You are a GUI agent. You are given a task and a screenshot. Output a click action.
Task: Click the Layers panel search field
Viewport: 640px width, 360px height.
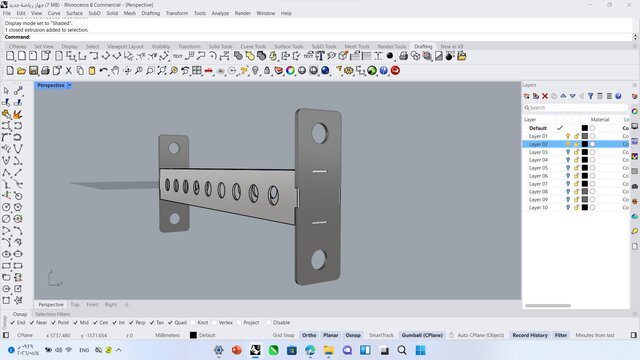coord(576,108)
